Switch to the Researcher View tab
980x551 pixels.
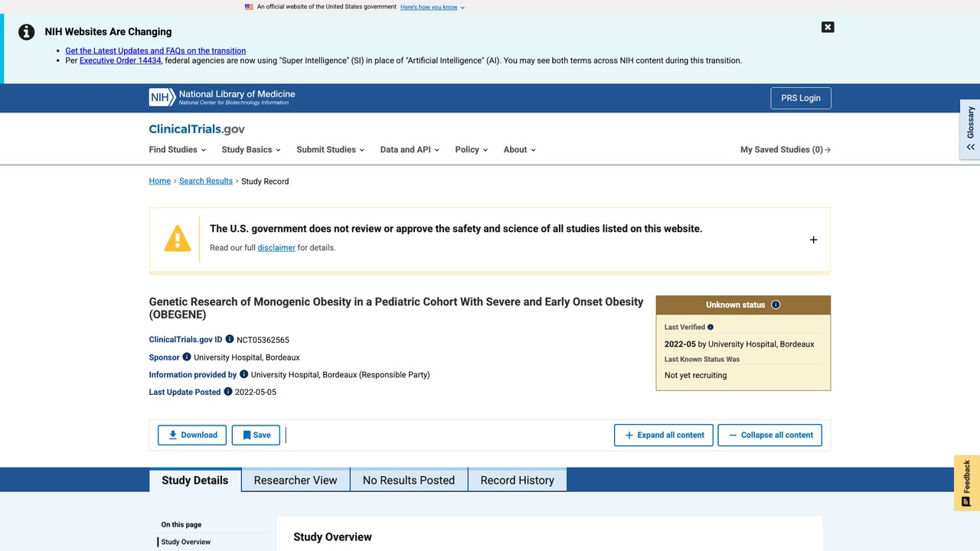point(296,480)
